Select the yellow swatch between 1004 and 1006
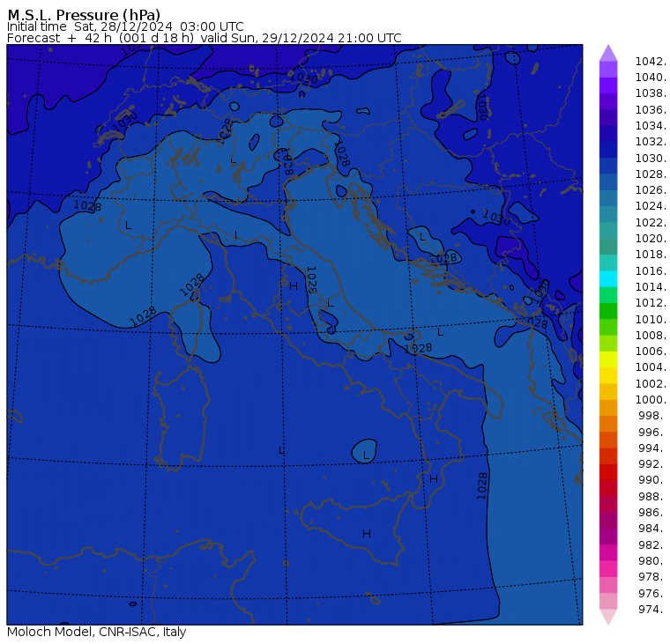Screen dimensions: 670x644 click(x=608, y=359)
